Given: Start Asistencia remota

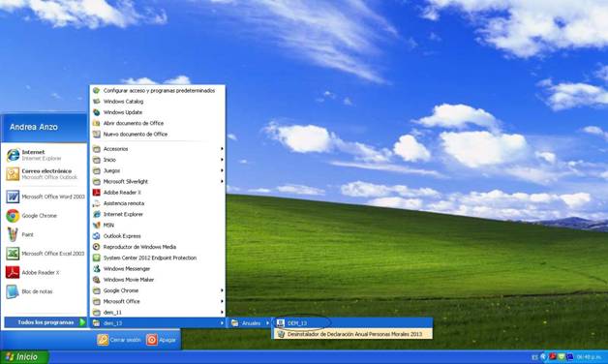Looking at the screenshot, I should [158, 203].
